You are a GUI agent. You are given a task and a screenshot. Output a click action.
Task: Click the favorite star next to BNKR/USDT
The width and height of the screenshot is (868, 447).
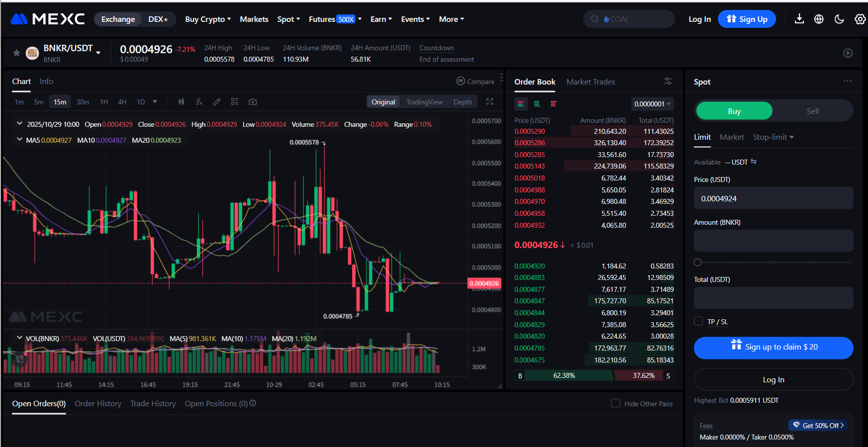pyautogui.click(x=16, y=53)
